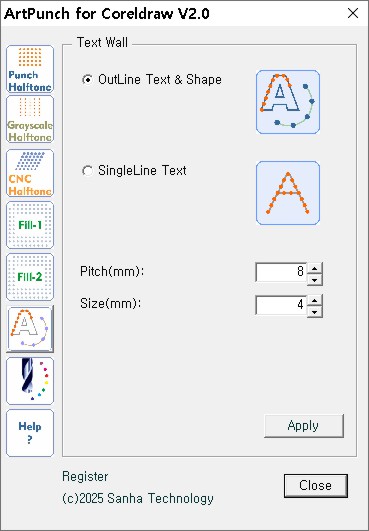Click the Apply button
Screen dimensions: 369x531
pyautogui.click(x=304, y=426)
